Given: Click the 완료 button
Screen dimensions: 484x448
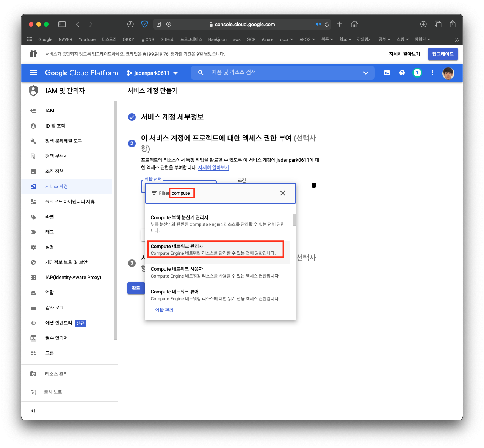Looking at the screenshot, I should (x=136, y=288).
